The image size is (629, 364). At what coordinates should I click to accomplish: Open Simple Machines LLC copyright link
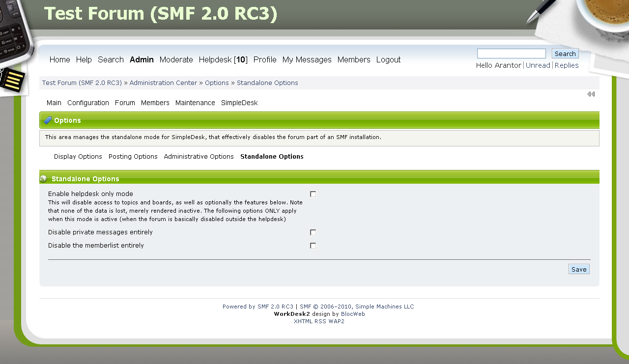click(357, 307)
